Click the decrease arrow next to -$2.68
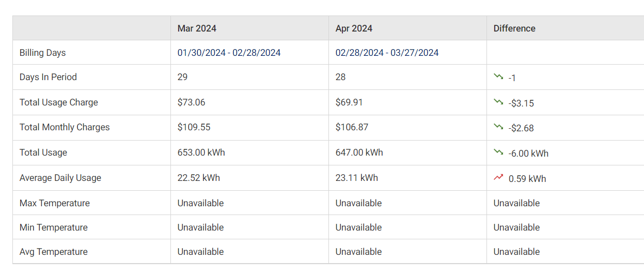644x275 pixels. pyautogui.click(x=498, y=127)
